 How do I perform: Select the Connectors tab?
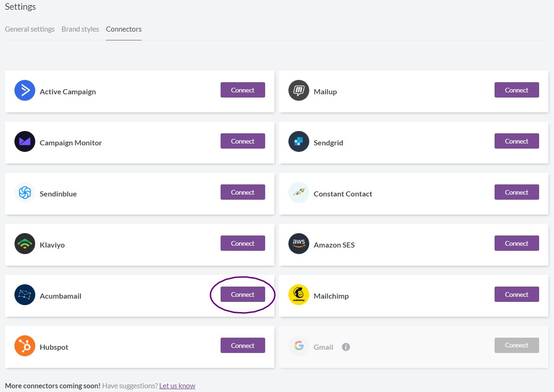coord(124,29)
